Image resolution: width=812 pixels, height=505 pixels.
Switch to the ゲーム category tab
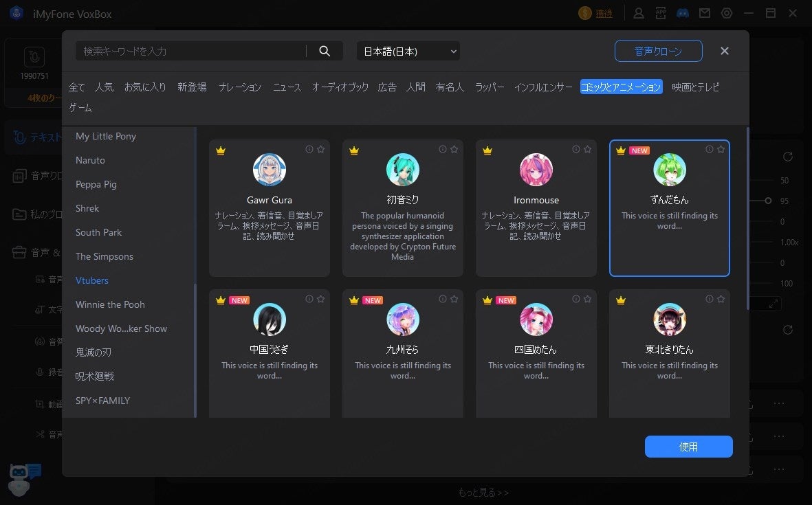80,107
